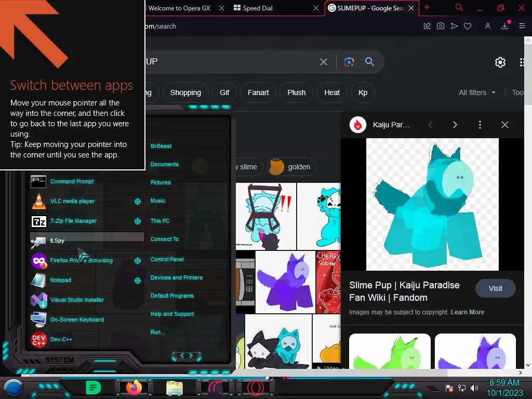The image size is (532, 399).
Task: Open Notepad from start menu
Action: (87, 280)
